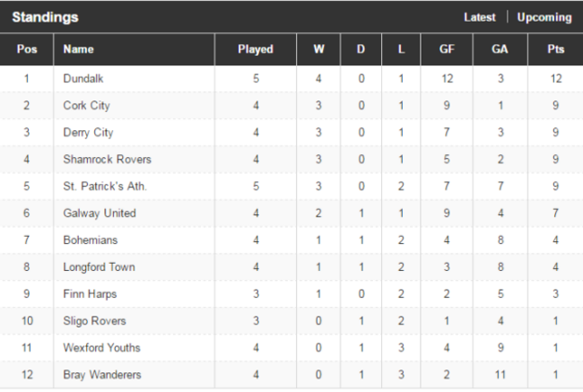The image size is (583, 392).
Task: Click the Finn Harps team name
Action: [90, 294]
